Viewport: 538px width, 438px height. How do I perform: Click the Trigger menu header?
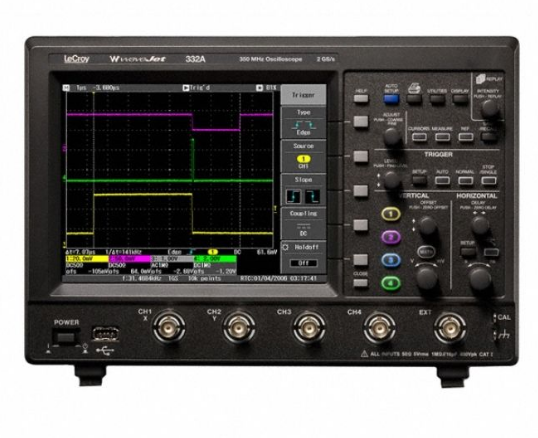click(303, 95)
